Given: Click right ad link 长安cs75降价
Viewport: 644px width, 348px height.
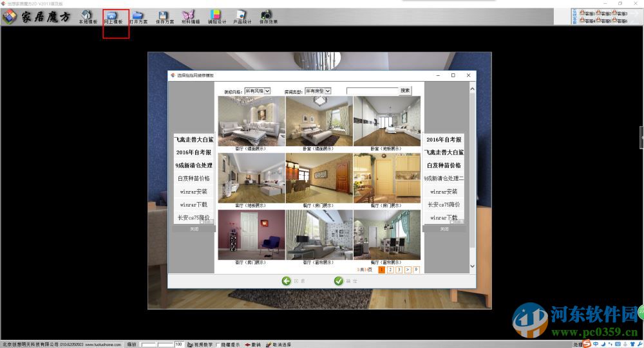Looking at the screenshot, I should [x=444, y=205].
